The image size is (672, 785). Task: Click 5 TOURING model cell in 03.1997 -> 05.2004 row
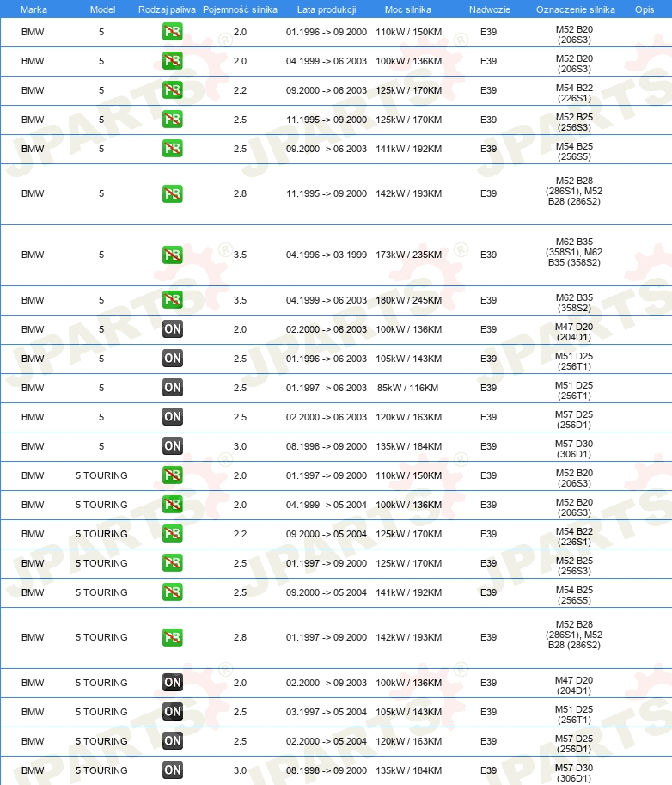click(101, 712)
